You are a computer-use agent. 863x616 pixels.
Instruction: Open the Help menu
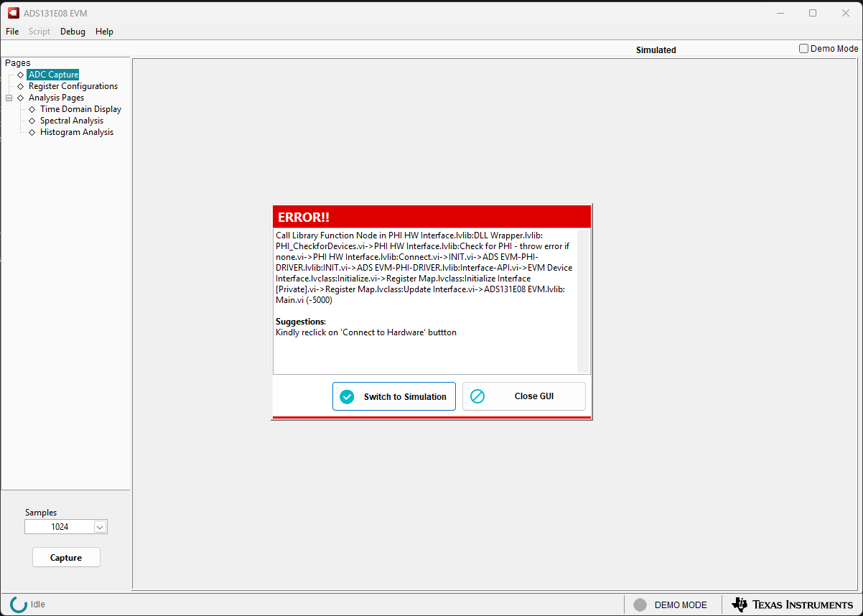point(104,32)
